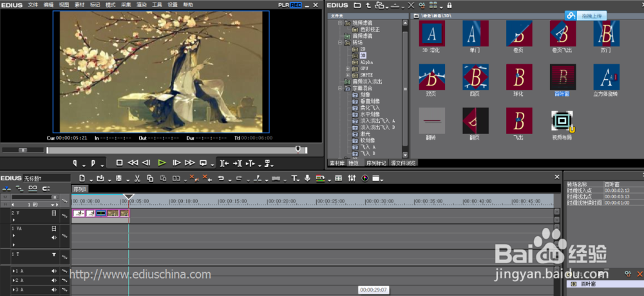Open the 编辑 menu
This screenshot has width=644, height=296.
pyautogui.click(x=48, y=5)
